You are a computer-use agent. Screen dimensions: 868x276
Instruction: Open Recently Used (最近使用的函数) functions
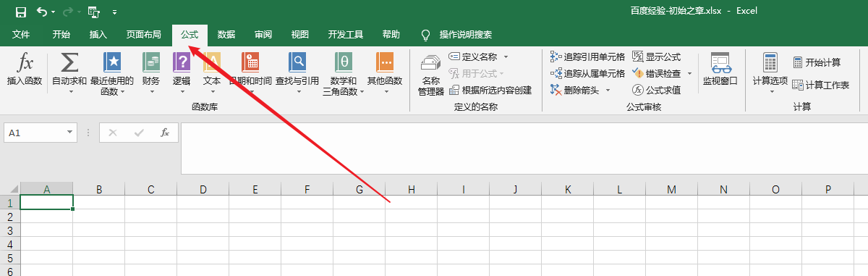111,74
